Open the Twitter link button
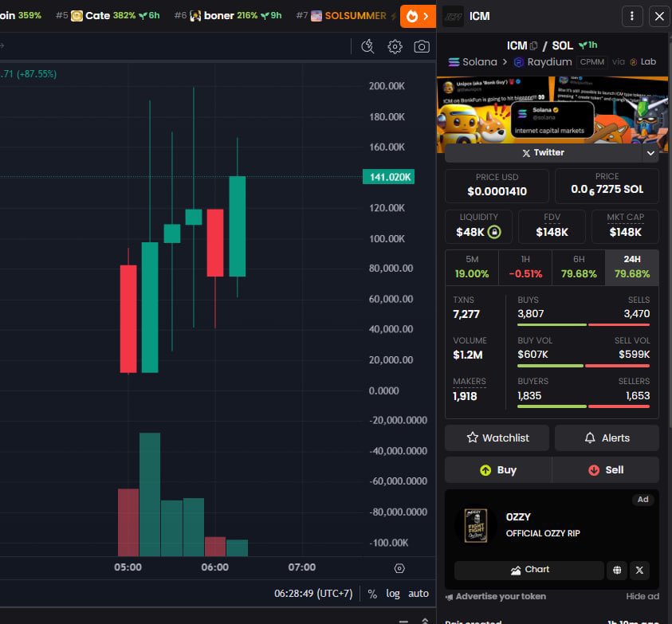The image size is (672, 624). pyautogui.click(x=543, y=152)
